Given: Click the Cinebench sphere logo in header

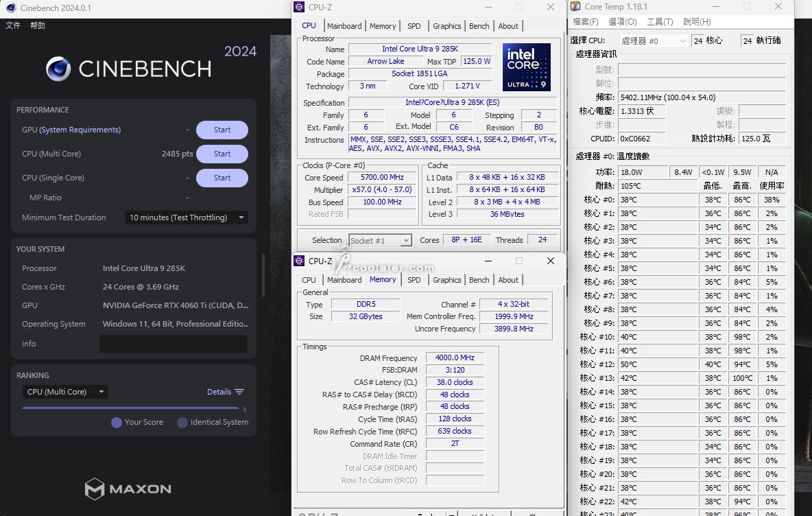Looking at the screenshot, I should [58, 69].
